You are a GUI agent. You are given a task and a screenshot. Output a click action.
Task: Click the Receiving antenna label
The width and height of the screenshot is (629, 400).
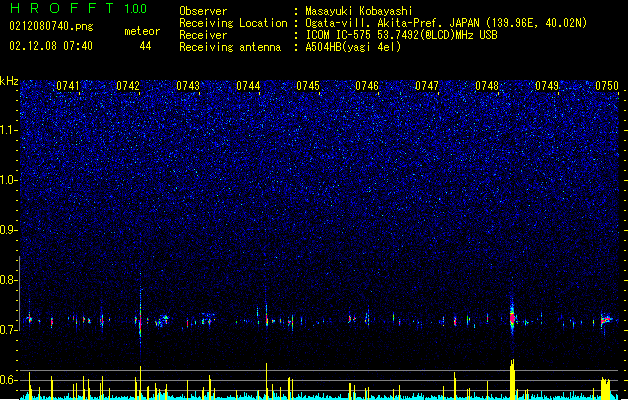click(230, 47)
